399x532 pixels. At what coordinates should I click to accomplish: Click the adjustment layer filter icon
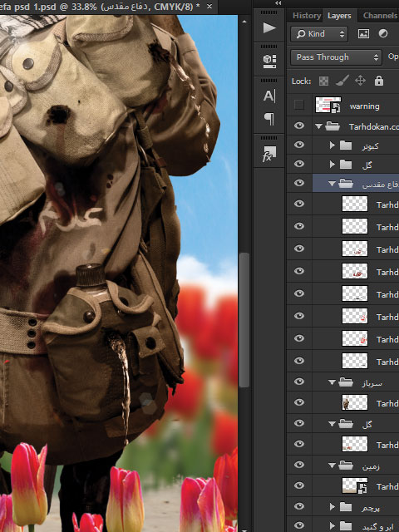(383, 34)
